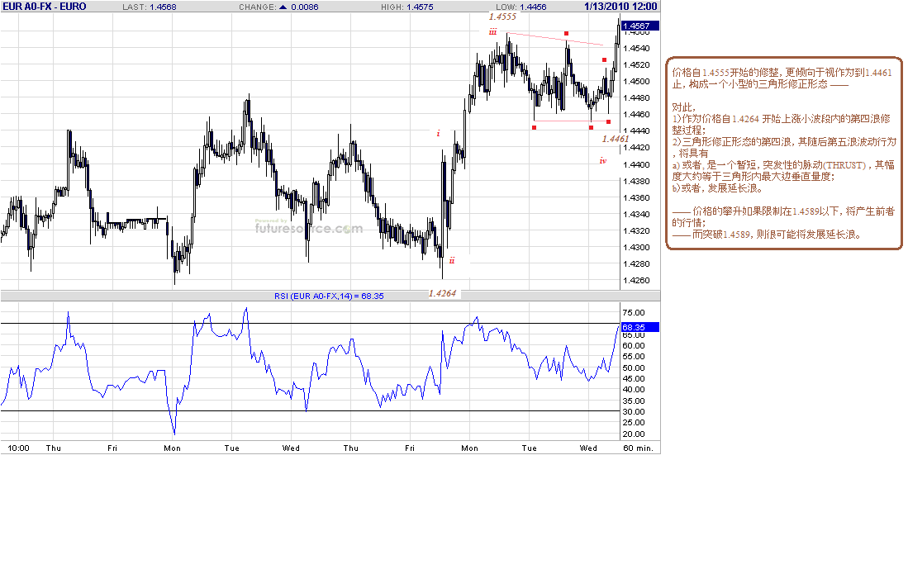Click the 1.4320 price axis label

pyautogui.click(x=637, y=231)
